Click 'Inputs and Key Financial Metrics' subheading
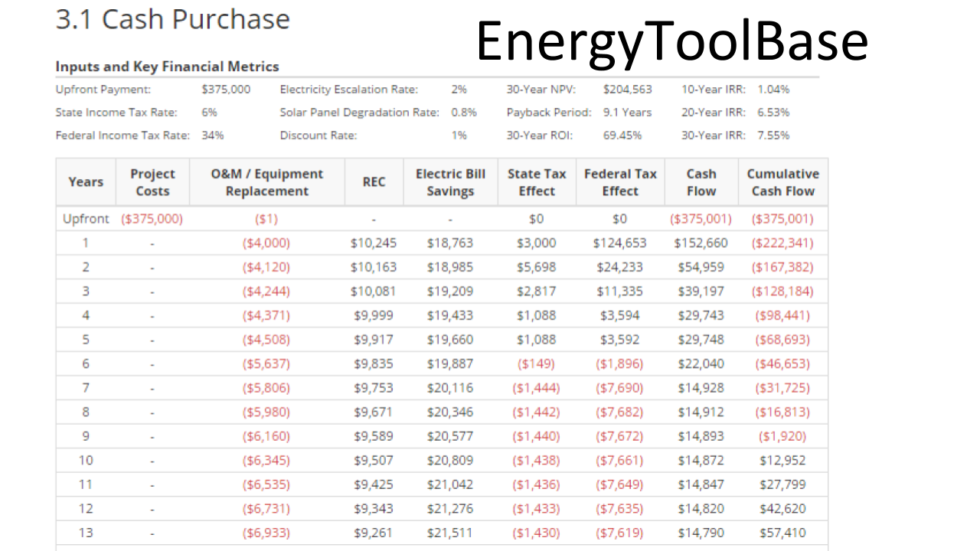980x551 pixels. pyautogui.click(x=168, y=67)
